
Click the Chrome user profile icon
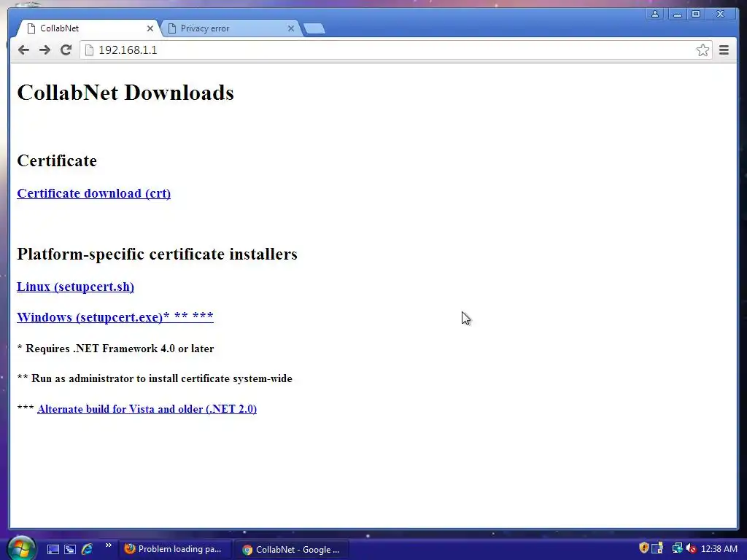click(x=655, y=14)
